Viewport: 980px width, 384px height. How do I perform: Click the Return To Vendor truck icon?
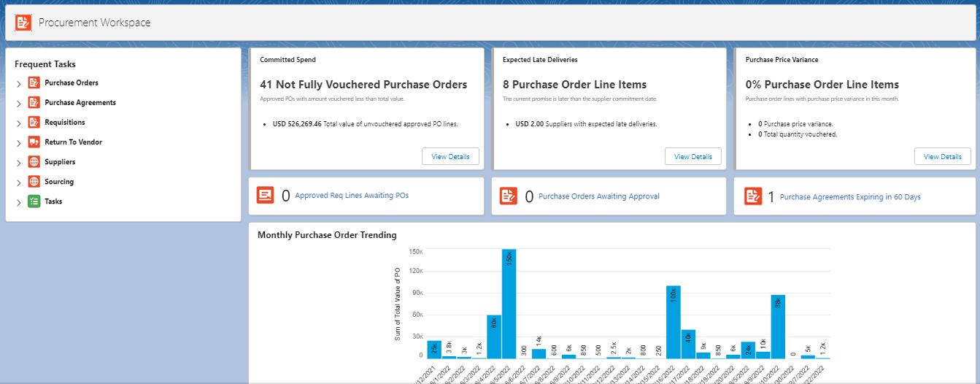pos(34,142)
